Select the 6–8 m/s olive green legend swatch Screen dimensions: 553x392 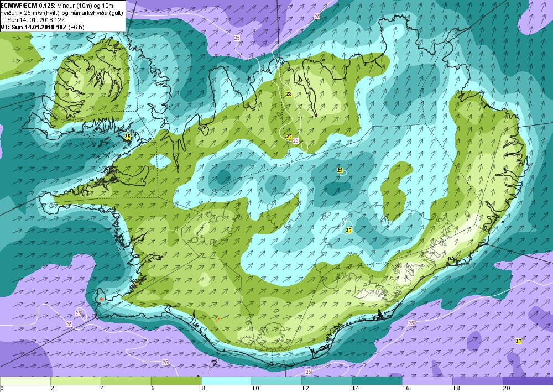176,381
